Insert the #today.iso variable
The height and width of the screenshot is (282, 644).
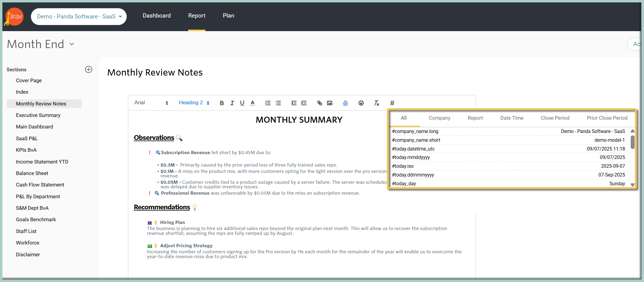click(508, 166)
